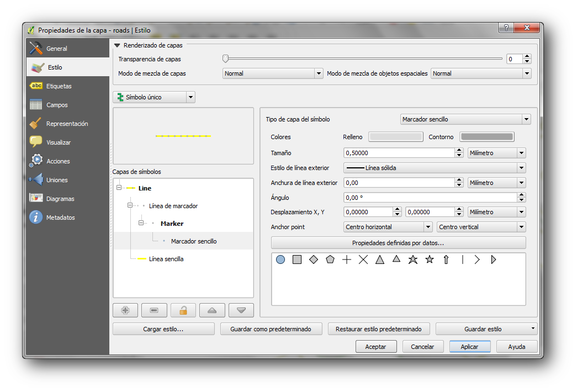577x392 pixels.
Task: Click the Ángulo input field
Action: tap(431, 197)
